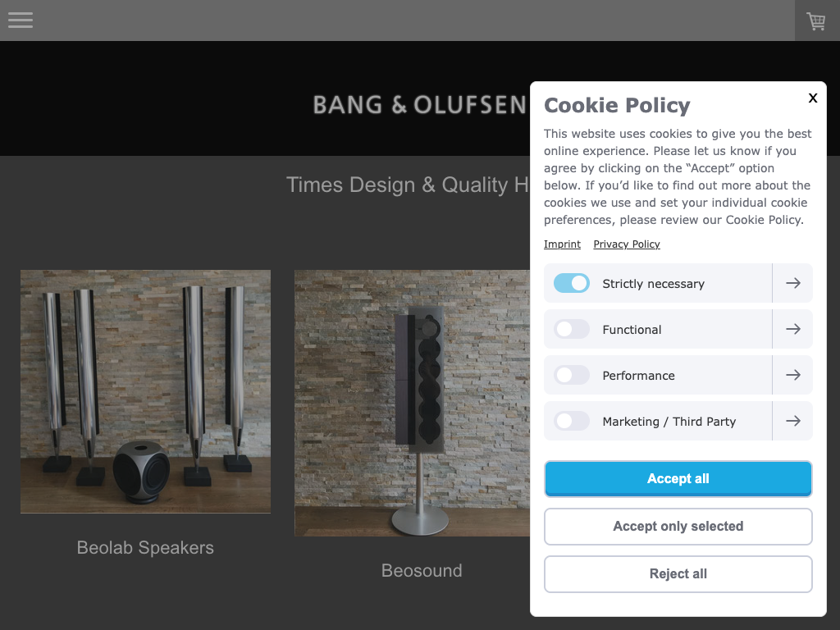Open the Beosound speaker photo
The width and height of the screenshot is (840, 630).
click(x=412, y=403)
